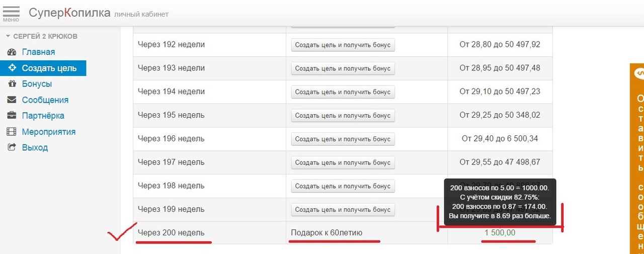Image resolution: width=644 pixels, height=254 pixels.
Task: Click create goal button in 197 недель row
Action: (x=343, y=162)
